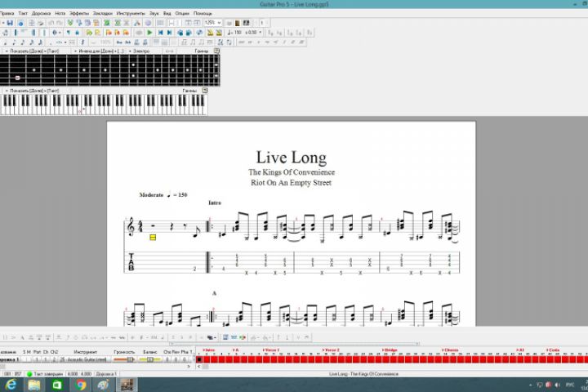The image size is (588, 392).
Task: Jump to first bar playback button
Action: coord(161,33)
